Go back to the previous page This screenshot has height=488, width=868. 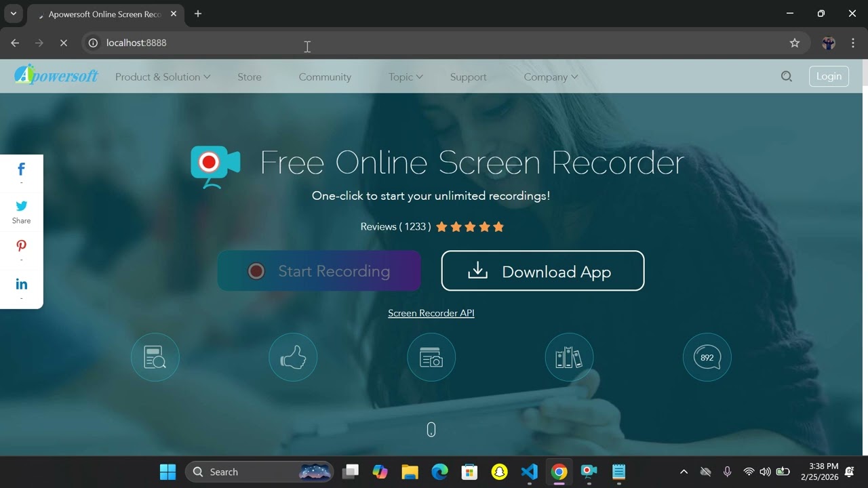(15, 43)
